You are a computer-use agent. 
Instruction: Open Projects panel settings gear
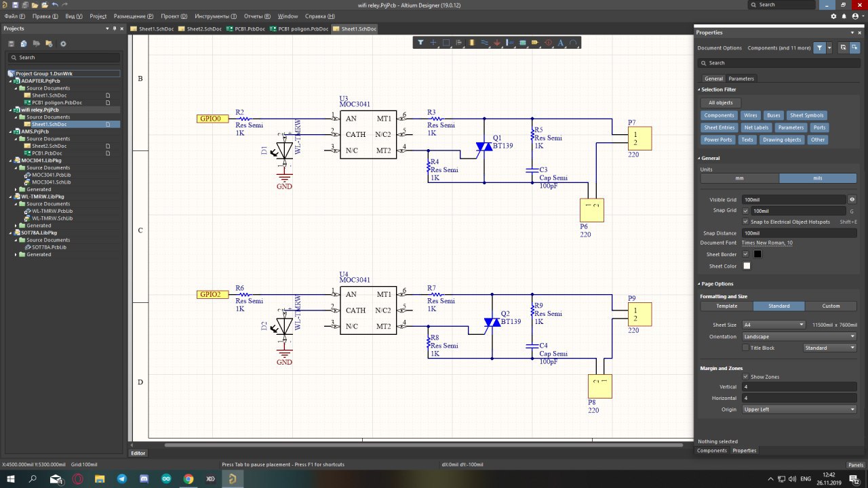click(x=63, y=43)
